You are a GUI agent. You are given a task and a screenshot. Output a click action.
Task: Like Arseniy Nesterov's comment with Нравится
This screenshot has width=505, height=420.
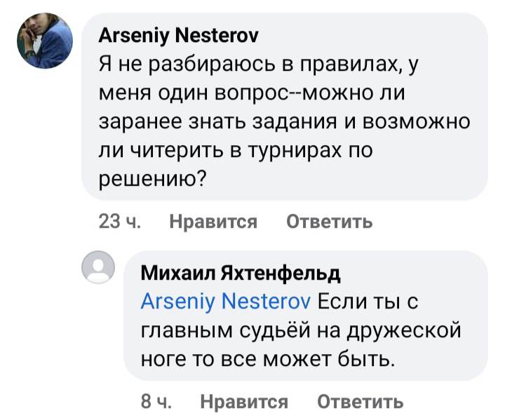[213, 222]
